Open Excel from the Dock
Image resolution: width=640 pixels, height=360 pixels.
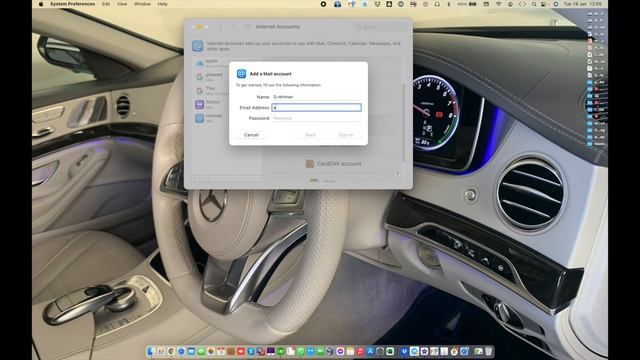tap(390, 351)
